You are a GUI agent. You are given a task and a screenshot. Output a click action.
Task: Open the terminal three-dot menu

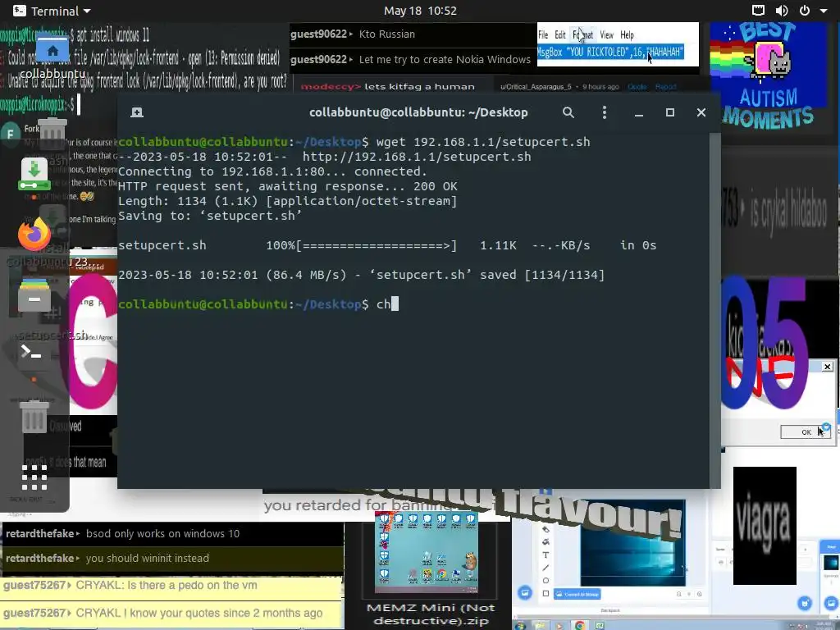[605, 112]
